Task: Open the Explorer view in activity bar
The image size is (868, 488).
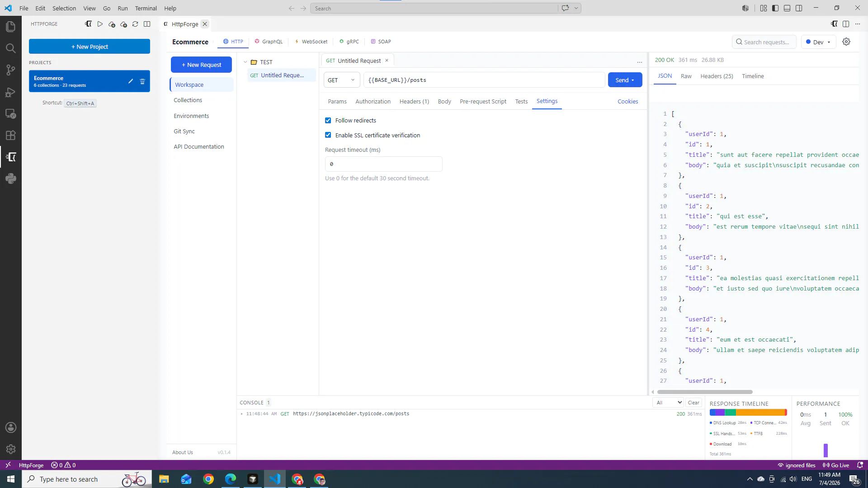Action: click(x=10, y=27)
